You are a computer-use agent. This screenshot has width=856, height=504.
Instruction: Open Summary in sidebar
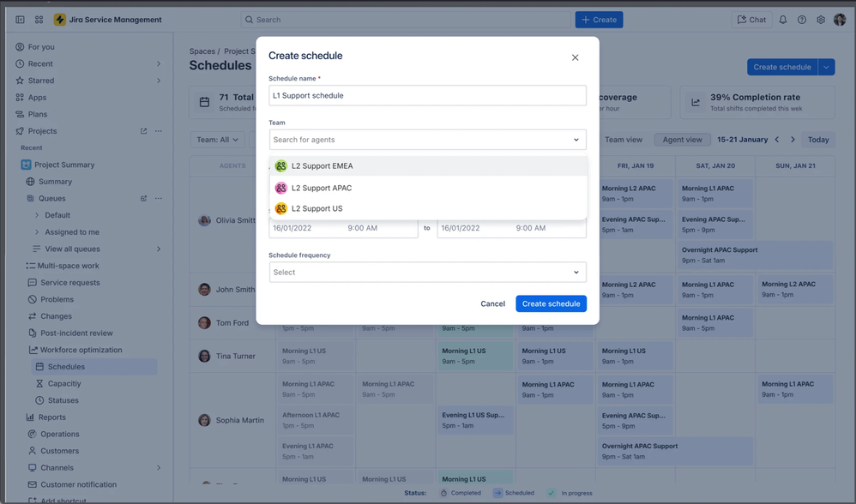[55, 182]
